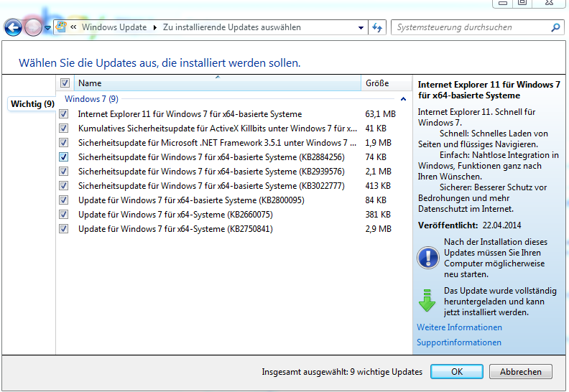Uncheck KB2939576 update checkbox
This screenshot has height=392, width=569.
coord(64,171)
